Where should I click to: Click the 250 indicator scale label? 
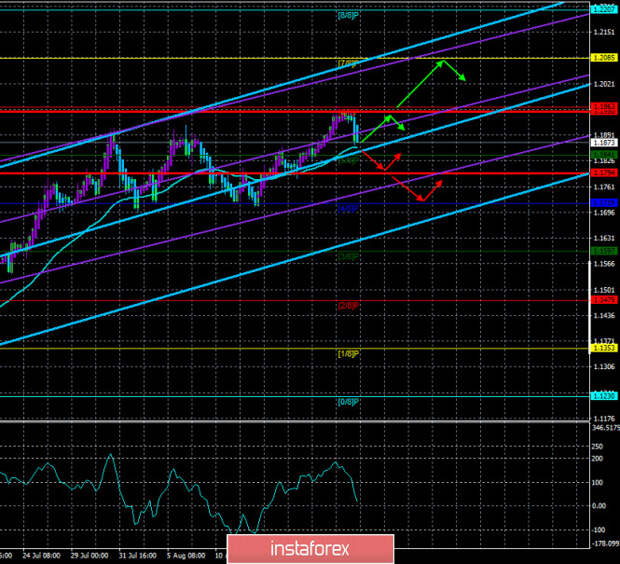[597, 447]
